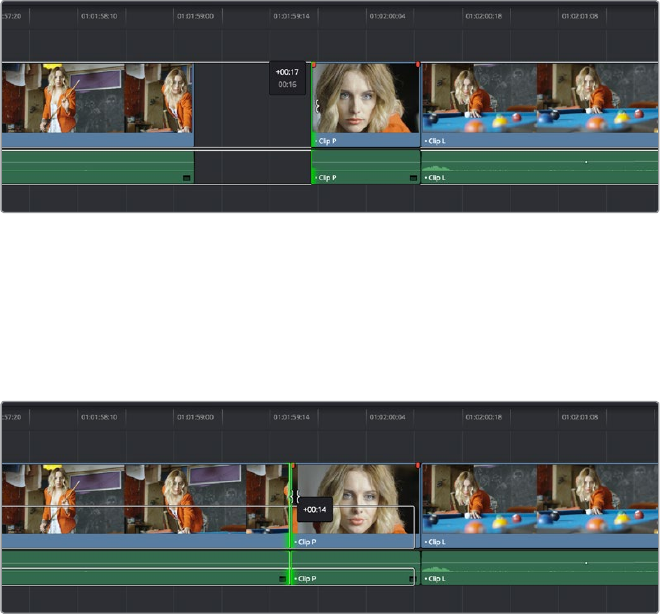Click ruler timecode 01:01:58:10 in lower timeline
This screenshot has width=660, height=614.
pyautogui.click(x=99, y=417)
